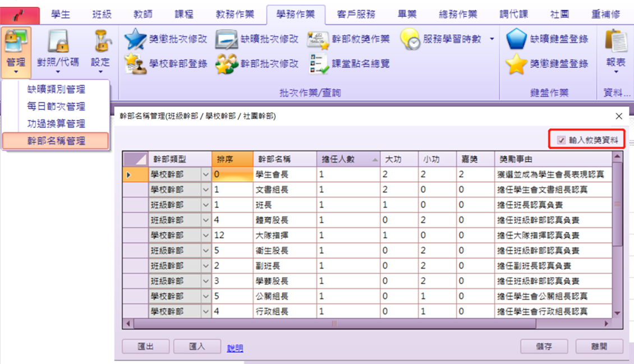Click the 排序 cell showing 12
Image resolution: width=634 pixels, height=364 pixels.
[232, 236]
